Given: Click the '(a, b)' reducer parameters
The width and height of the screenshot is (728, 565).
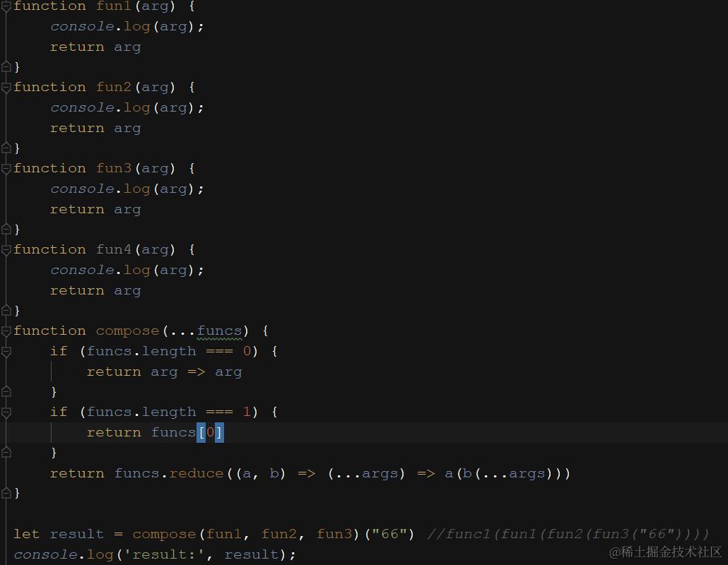Looking at the screenshot, I should point(261,473).
